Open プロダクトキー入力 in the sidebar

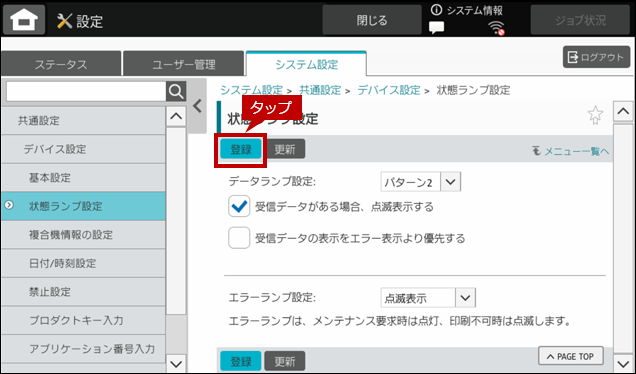[83, 320]
